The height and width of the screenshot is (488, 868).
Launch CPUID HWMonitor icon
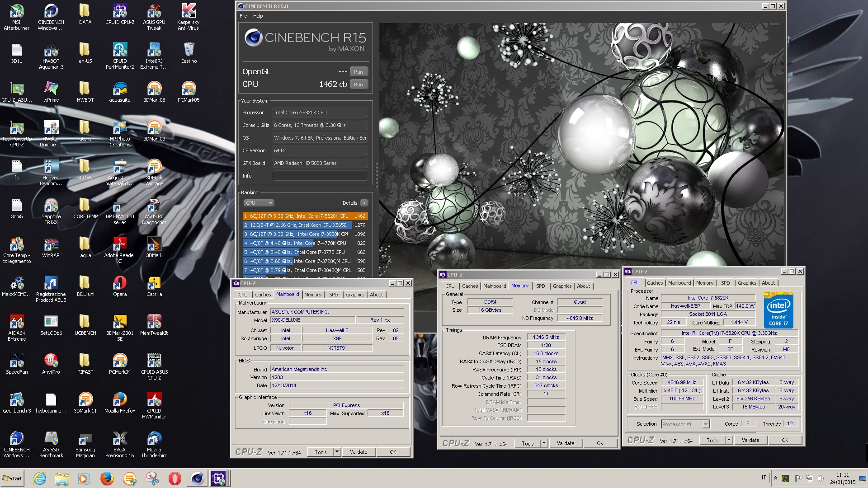[x=154, y=405]
